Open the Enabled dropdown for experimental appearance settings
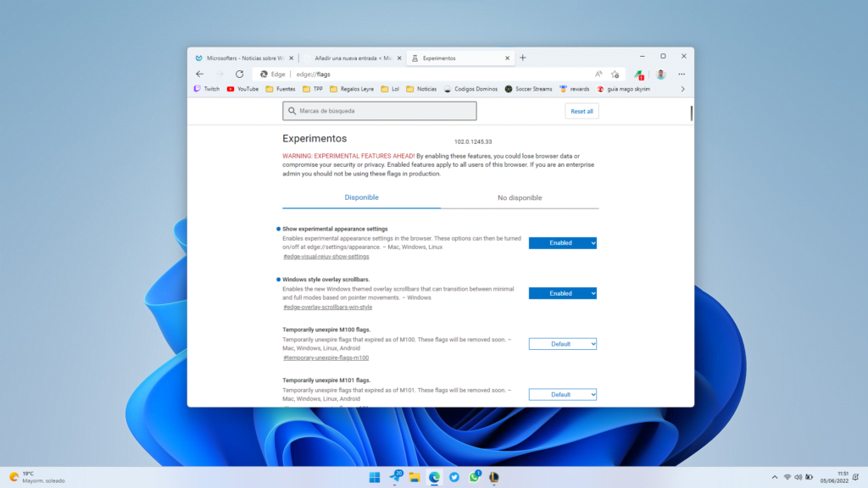The image size is (868, 488). pyautogui.click(x=562, y=242)
